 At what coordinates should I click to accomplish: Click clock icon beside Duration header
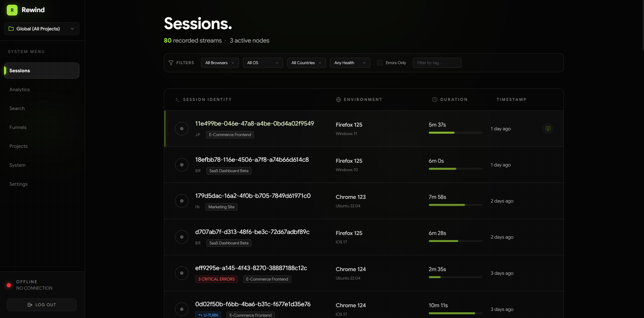[435, 100]
